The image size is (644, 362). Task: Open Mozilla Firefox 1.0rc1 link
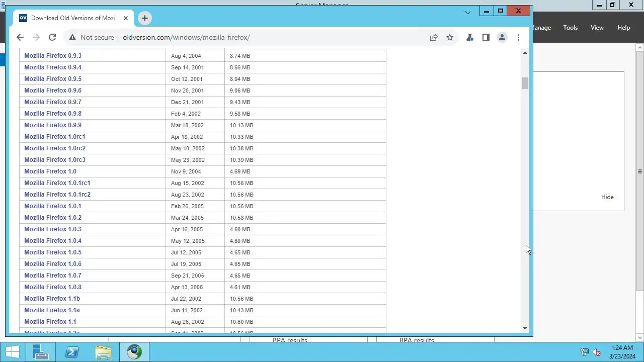coord(55,137)
